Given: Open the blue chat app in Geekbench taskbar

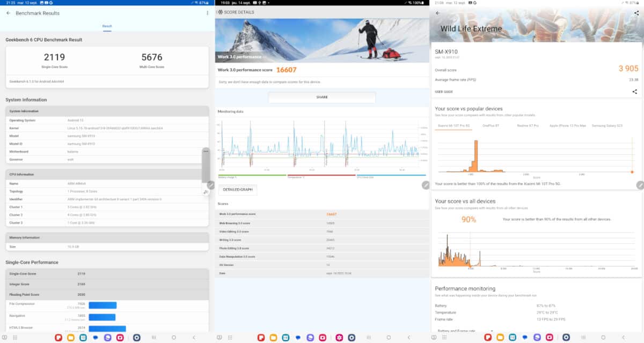Looking at the screenshot, I should click(95, 338).
